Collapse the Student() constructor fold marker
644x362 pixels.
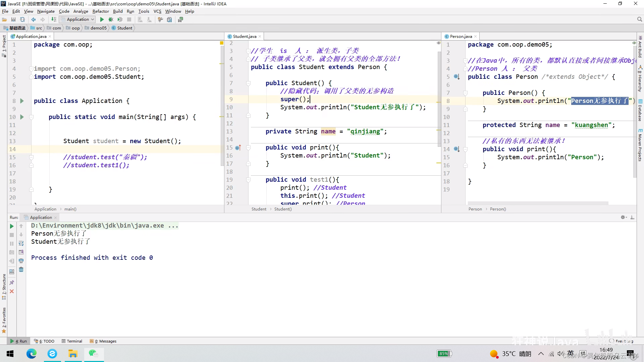pyautogui.click(x=249, y=83)
